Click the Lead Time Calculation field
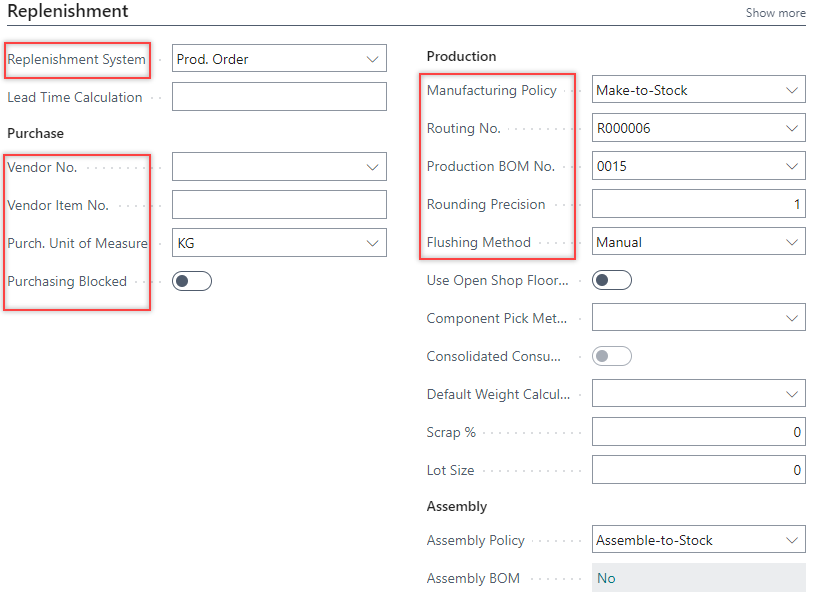 [x=279, y=97]
